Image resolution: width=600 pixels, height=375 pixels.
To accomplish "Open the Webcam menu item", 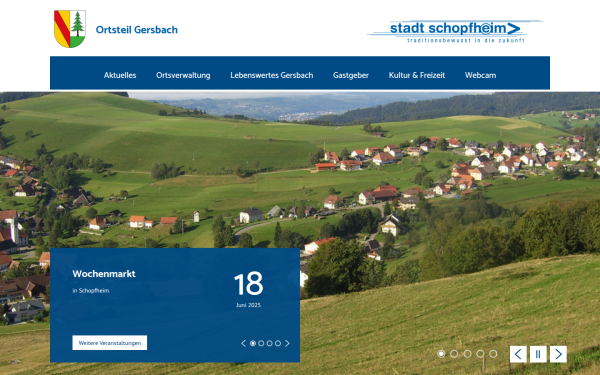I will point(481,75).
